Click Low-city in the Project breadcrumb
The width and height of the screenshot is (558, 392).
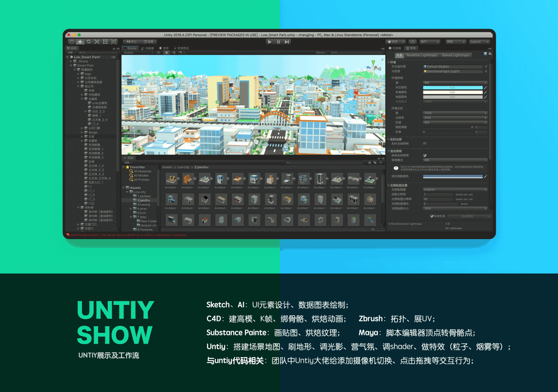pyautogui.click(x=183, y=167)
